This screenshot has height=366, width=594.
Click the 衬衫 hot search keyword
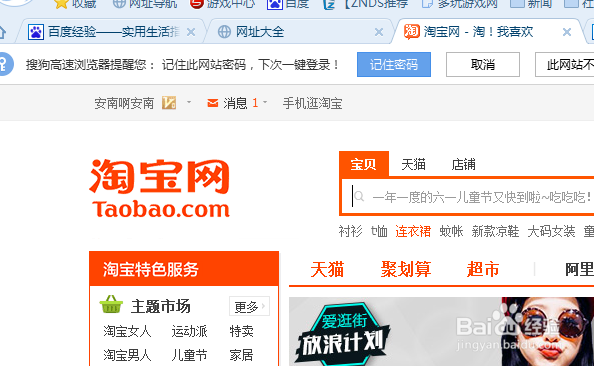tap(350, 231)
